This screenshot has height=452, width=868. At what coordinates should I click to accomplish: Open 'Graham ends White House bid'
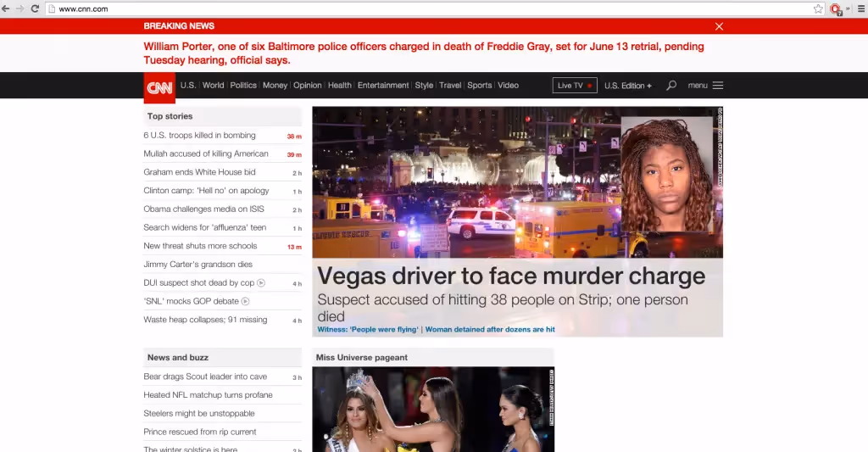[199, 172]
